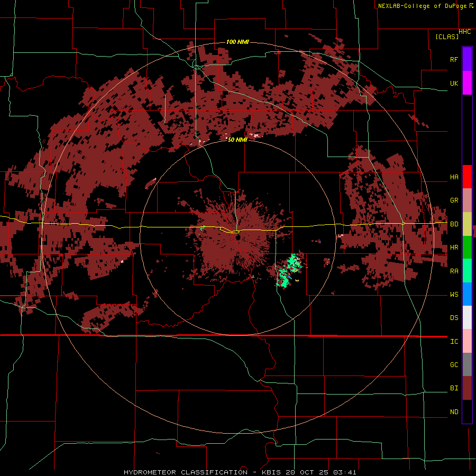Click the HA legend label
The height and width of the screenshot is (476, 476).
pos(454,177)
